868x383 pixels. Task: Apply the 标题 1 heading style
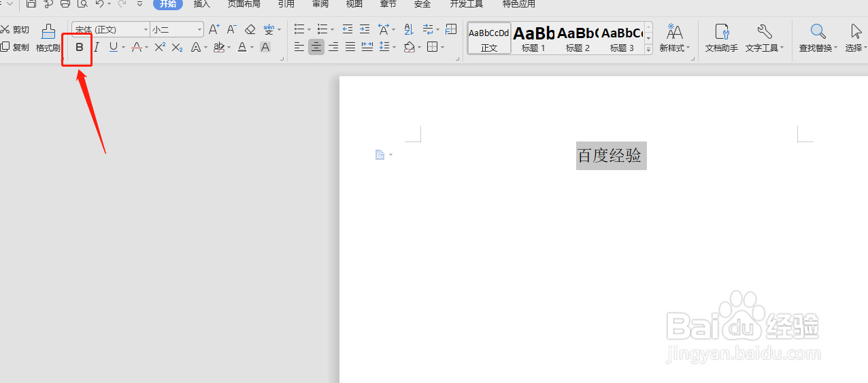[533, 39]
